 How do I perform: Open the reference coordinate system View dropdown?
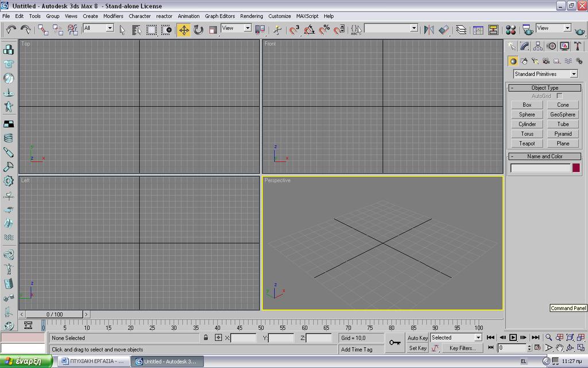point(236,28)
